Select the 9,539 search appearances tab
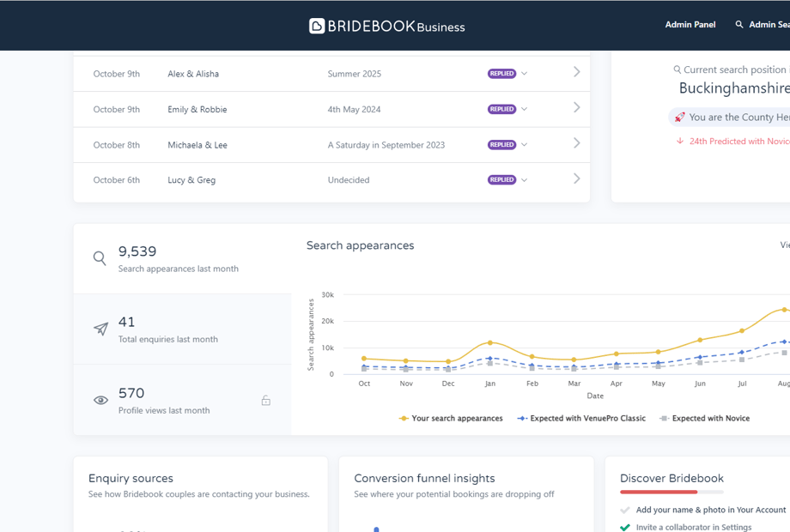Image resolution: width=790 pixels, height=532 pixels. click(x=182, y=258)
